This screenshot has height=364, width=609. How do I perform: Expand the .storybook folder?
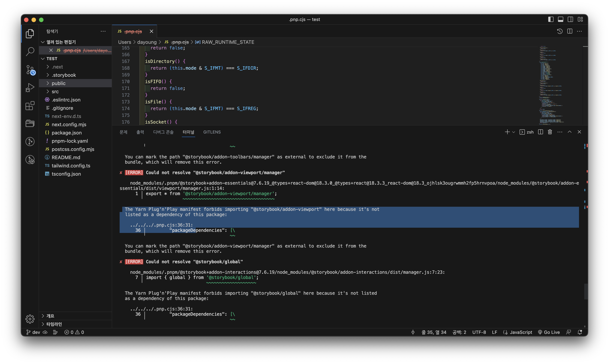pyautogui.click(x=64, y=75)
